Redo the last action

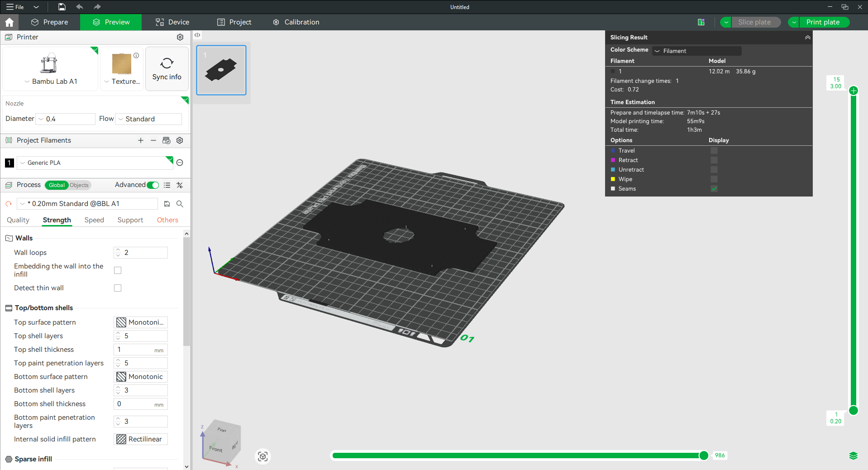point(97,7)
